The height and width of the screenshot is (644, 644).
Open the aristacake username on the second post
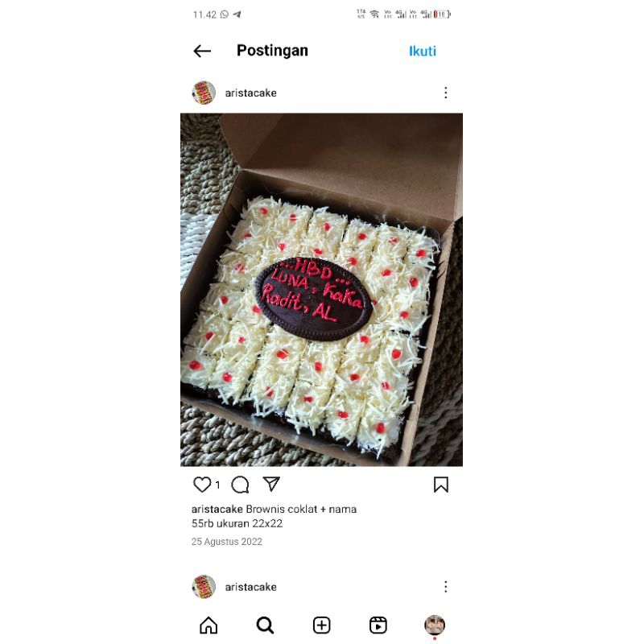tap(250, 587)
